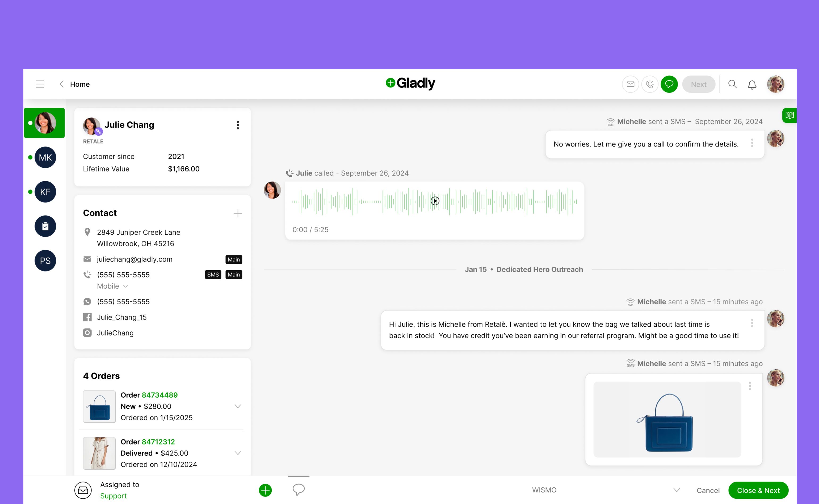Open the blue bag image thumbnail
This screenshot has width=819, height=504.
point(667,419)
